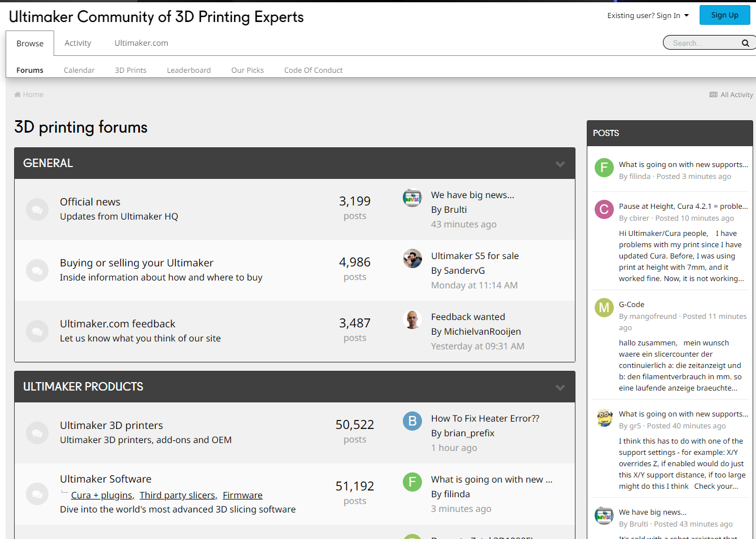The width and height of the screenshot is (756, 539).
Task: Click the Home breadcrumb link
Action: point(29,95)
